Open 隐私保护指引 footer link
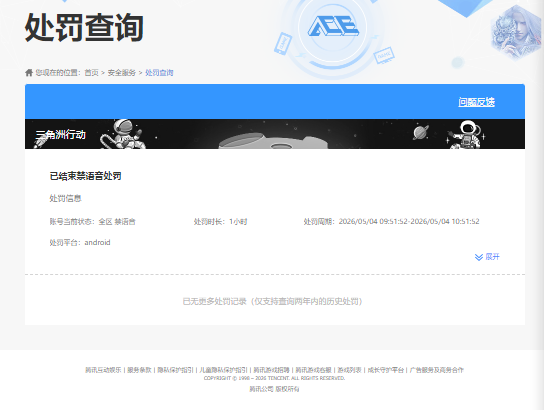Image resolution: width=544 pixels, height=410 pixels. point(175,370)
